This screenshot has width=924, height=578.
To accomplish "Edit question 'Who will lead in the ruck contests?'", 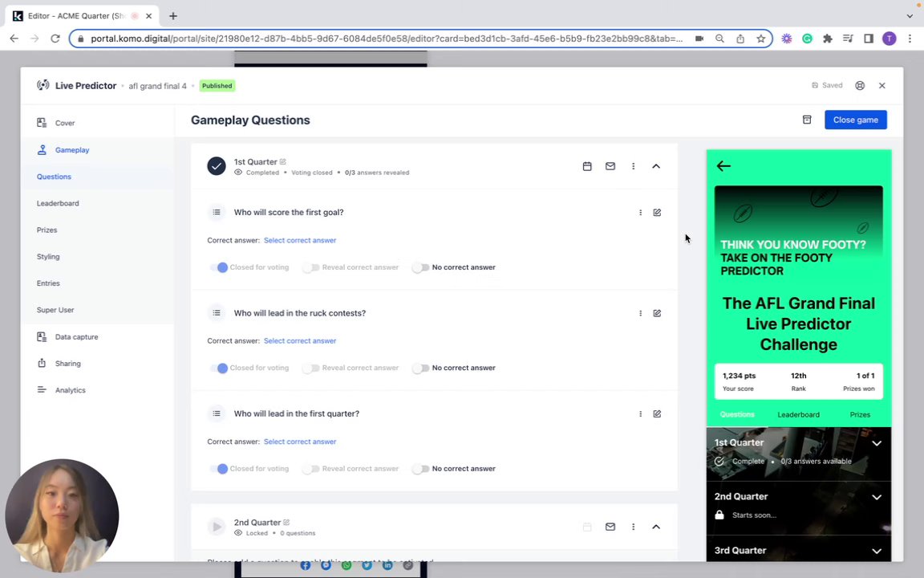I will (657, 313).
